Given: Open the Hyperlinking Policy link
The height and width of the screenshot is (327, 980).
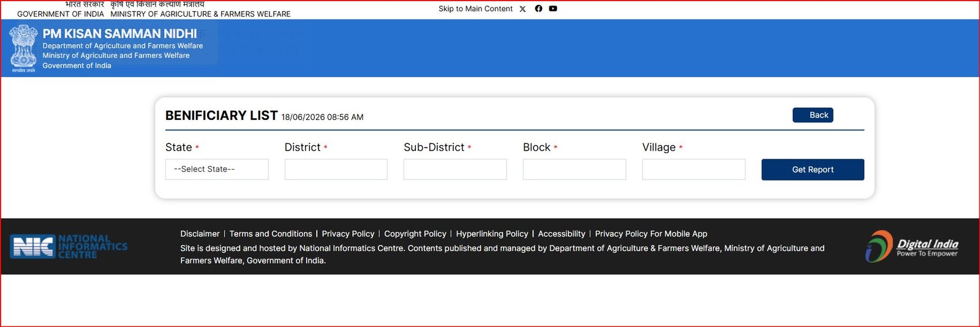Looking at the screenshot, I should 492,234.
